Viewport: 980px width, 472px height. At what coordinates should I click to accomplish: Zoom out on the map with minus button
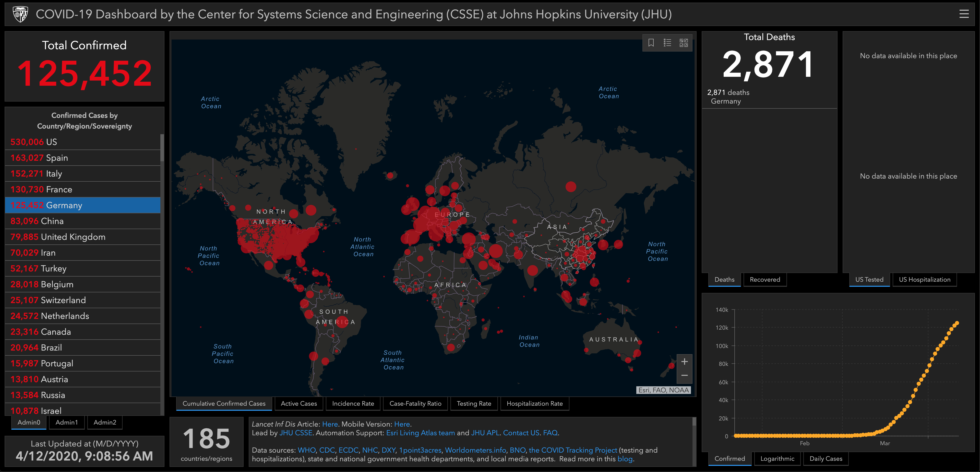(x=684, y=376)
